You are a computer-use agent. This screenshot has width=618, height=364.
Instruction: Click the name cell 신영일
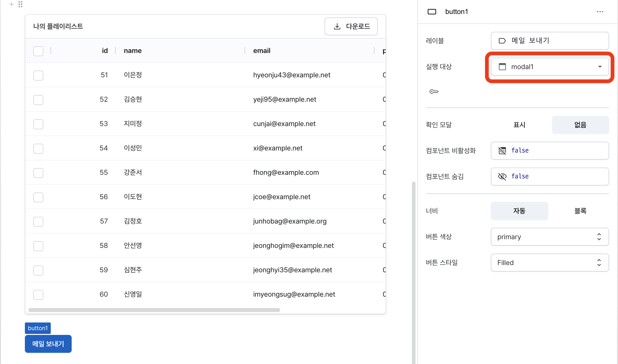point(133,294)
